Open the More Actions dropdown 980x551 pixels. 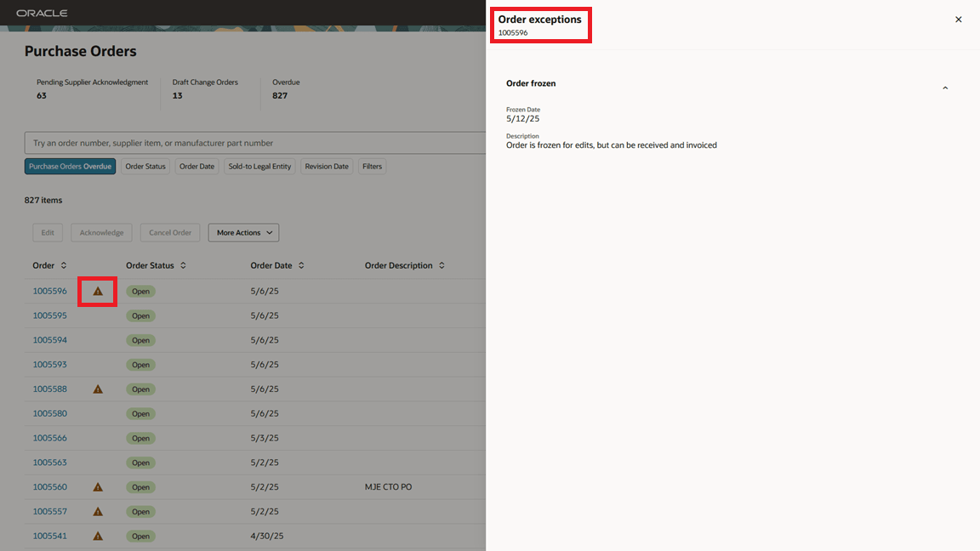coord(243,232)
